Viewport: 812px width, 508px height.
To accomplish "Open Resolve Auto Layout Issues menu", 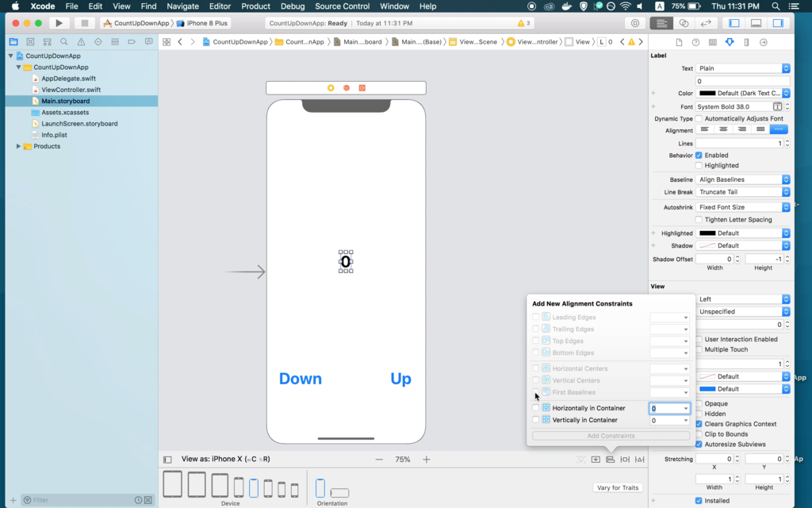I will coord(640,460).
